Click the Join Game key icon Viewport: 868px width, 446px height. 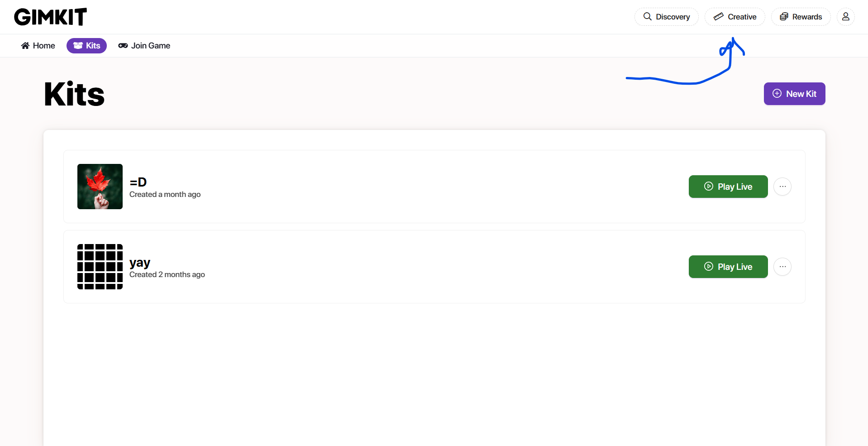pos(123,45)
